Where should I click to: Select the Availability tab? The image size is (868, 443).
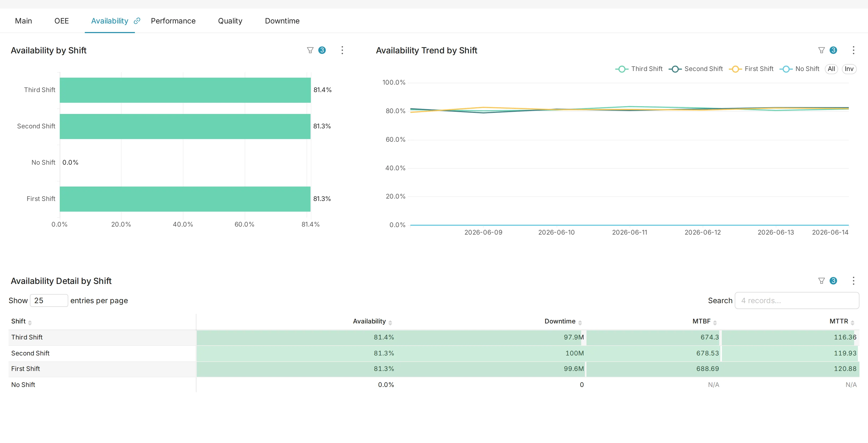click(x=110, y=21)
